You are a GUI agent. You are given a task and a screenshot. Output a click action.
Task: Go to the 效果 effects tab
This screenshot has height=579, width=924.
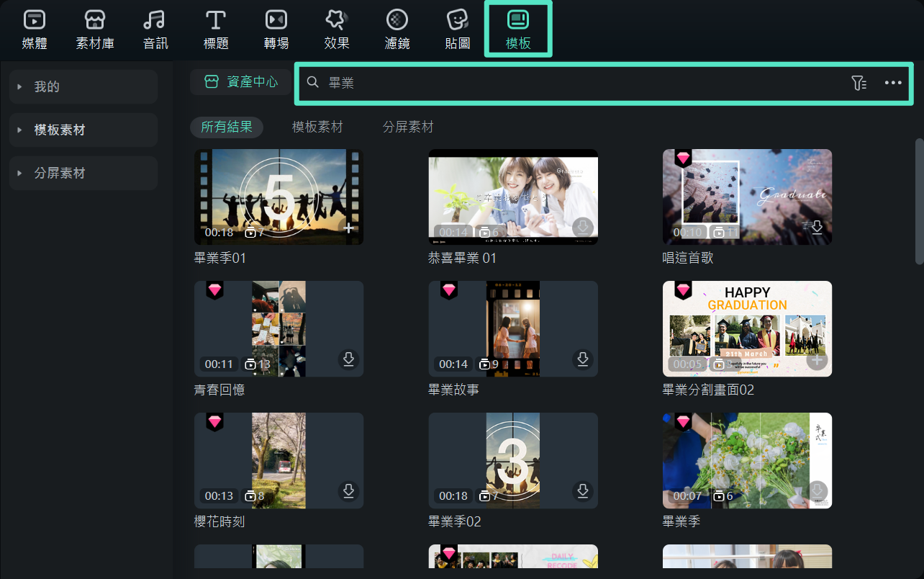point(337,30)
